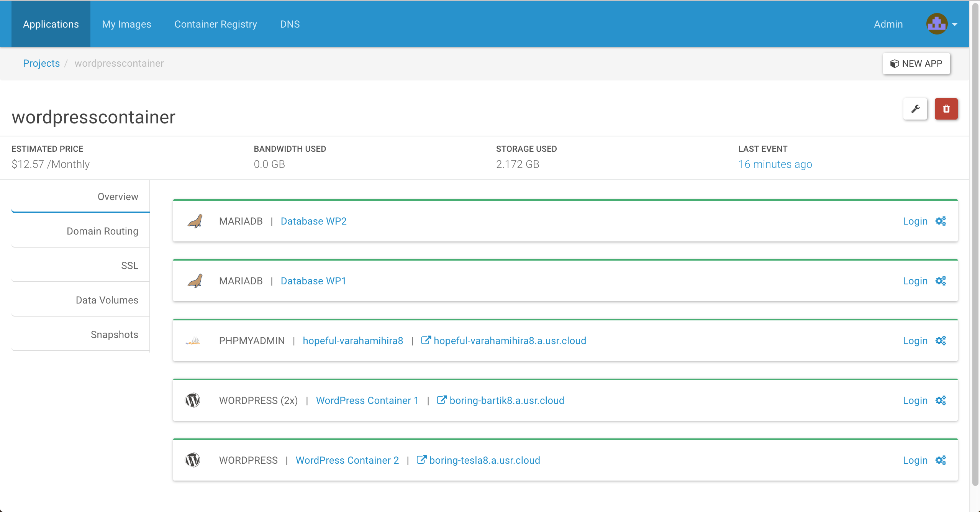This screenshot has height=512, width=980.
Task: Click the '$12.57 /Monthly' price value
Action: 51,164
